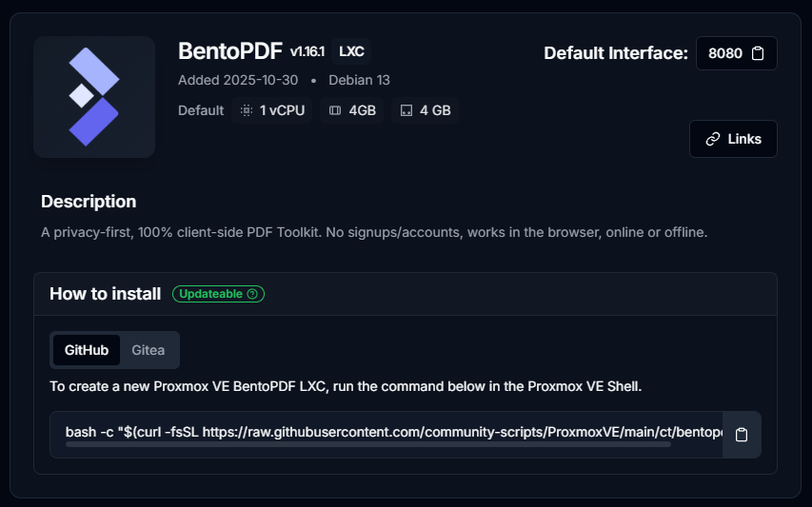Click the memory icon beside 4GB
The height and width of the screenshot is (507, 812).
[x=335, y=110]
